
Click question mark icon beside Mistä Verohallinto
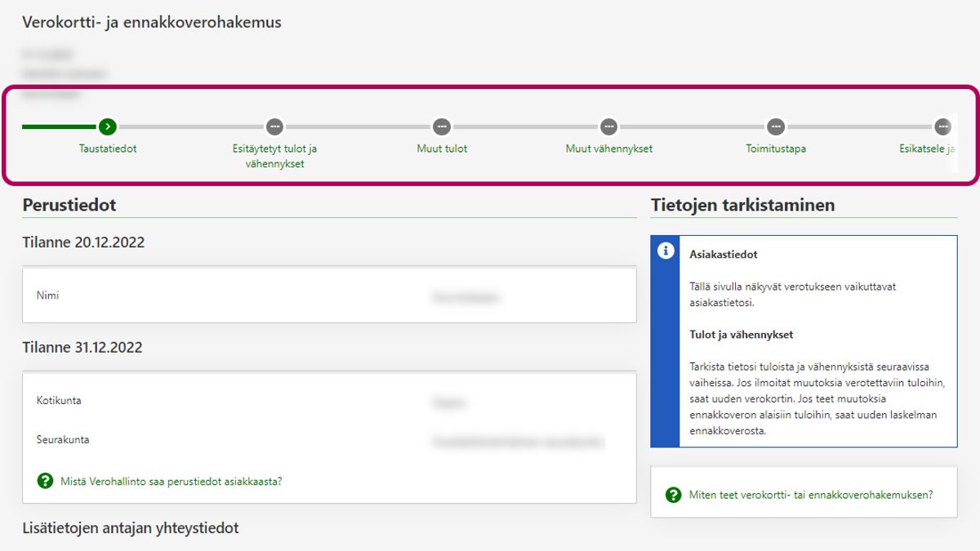[x=45, y=481]
